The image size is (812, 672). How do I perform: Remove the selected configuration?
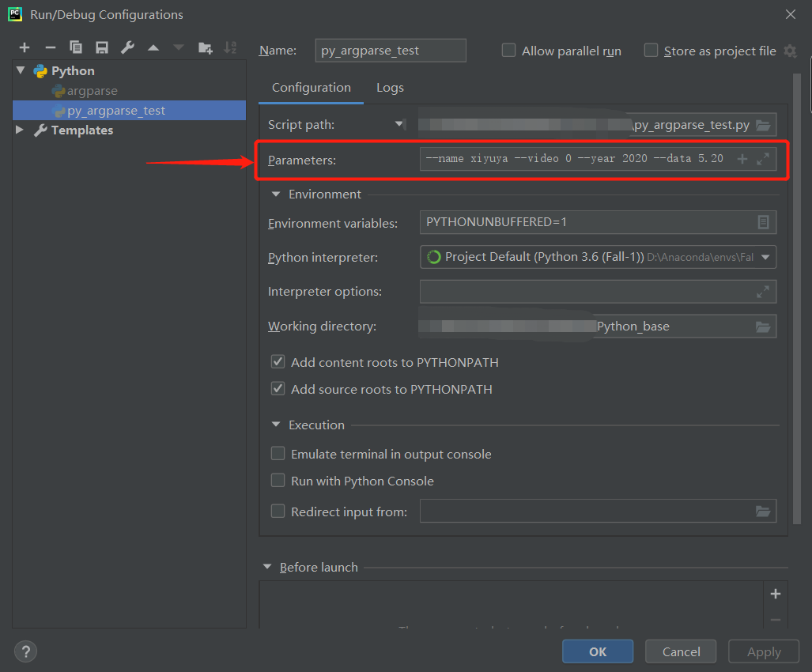[51, 48]
